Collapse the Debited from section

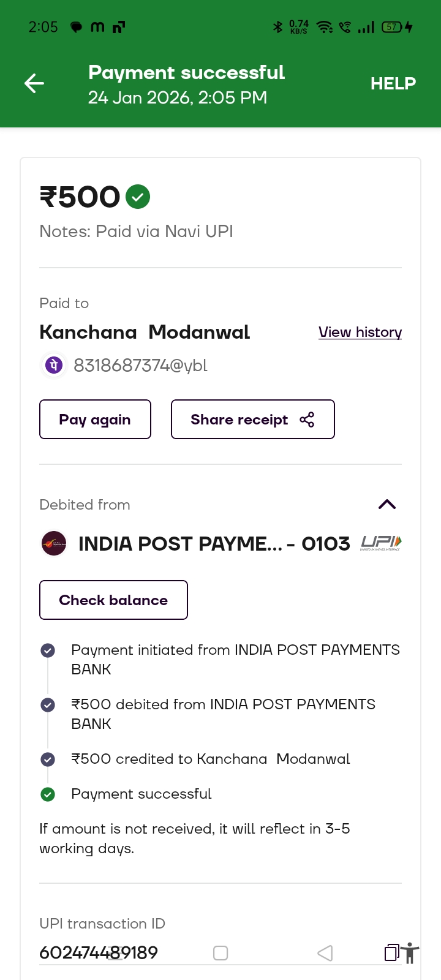(387, 505)
